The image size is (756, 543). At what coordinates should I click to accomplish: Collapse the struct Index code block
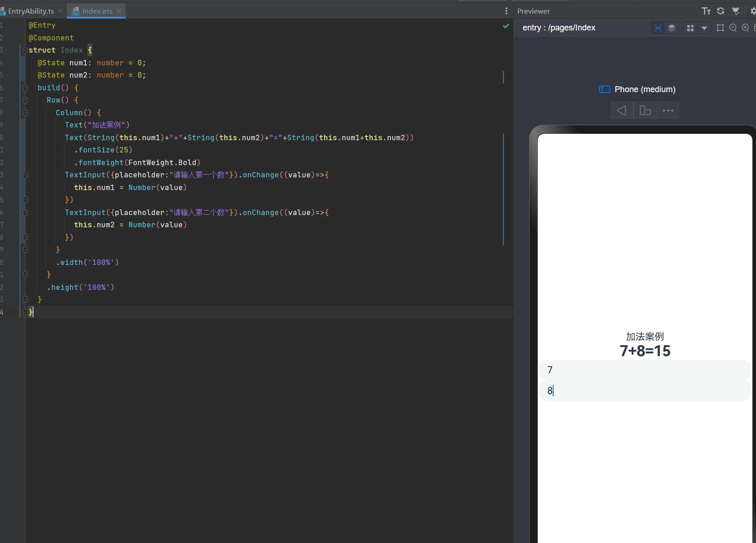[x=25, y=50]
